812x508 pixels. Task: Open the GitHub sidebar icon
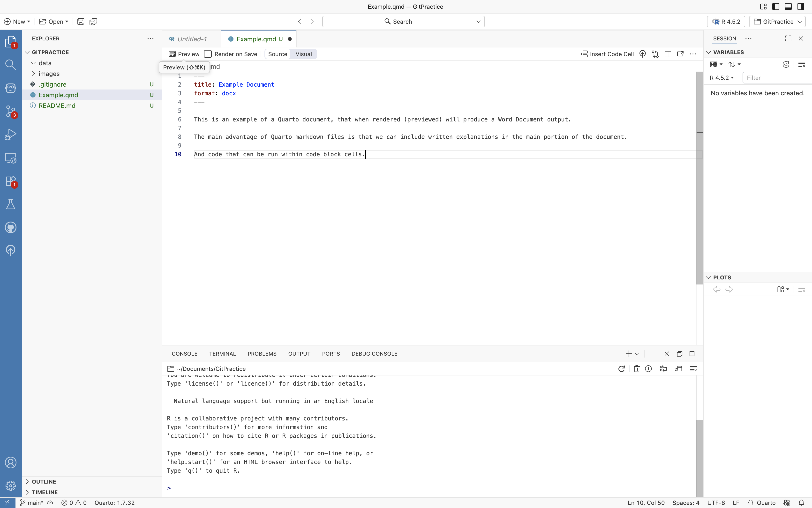(x=10, y=227)
